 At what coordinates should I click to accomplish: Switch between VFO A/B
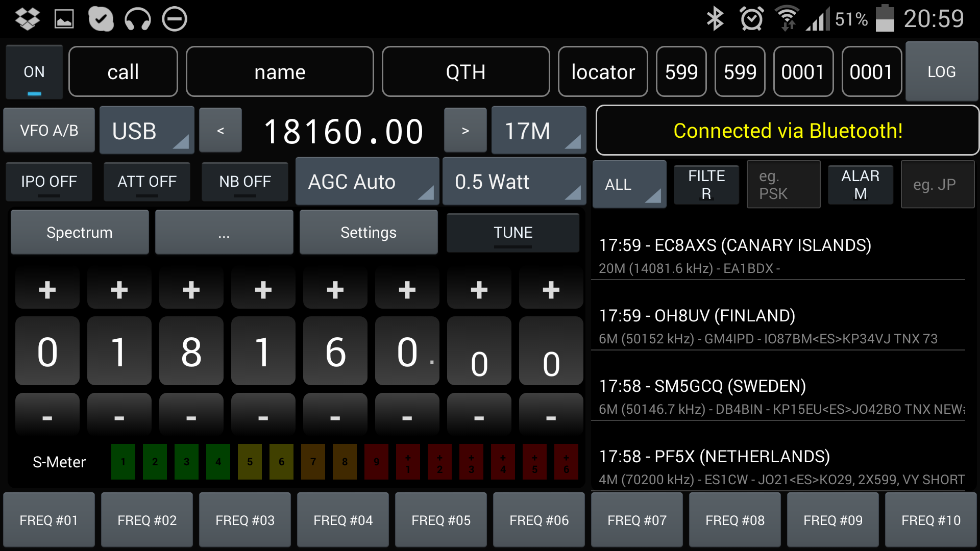coord(49,131)
